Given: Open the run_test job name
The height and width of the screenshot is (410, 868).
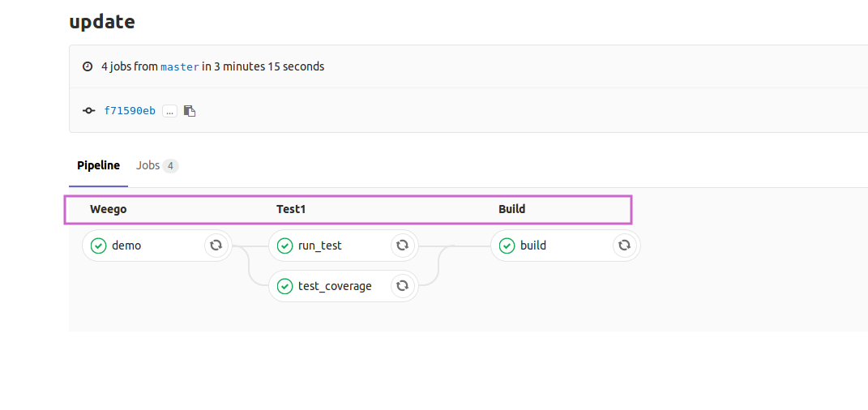Looking at the screenshot, I should (x=320, y=246).
